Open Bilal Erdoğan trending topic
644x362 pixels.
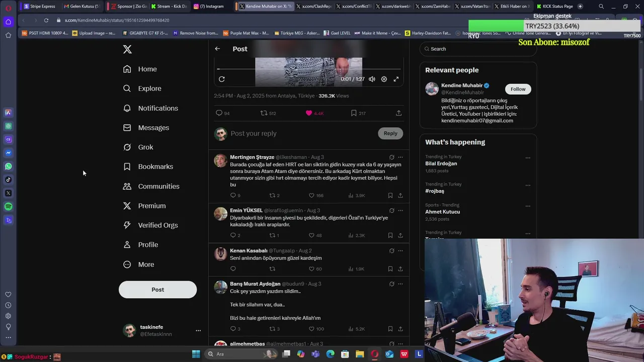(x=441, y=163)
